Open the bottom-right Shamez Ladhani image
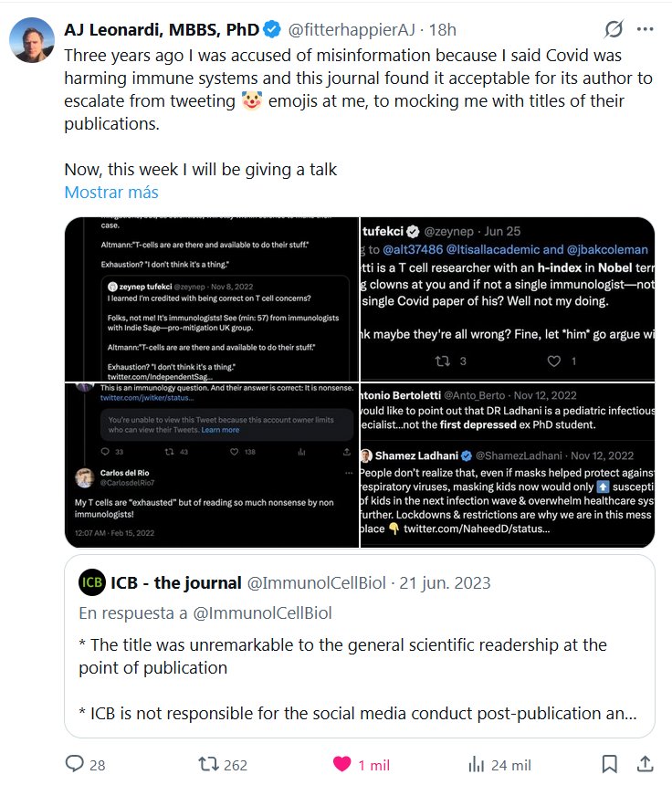 pyautogui.click(x=508, y=465)
